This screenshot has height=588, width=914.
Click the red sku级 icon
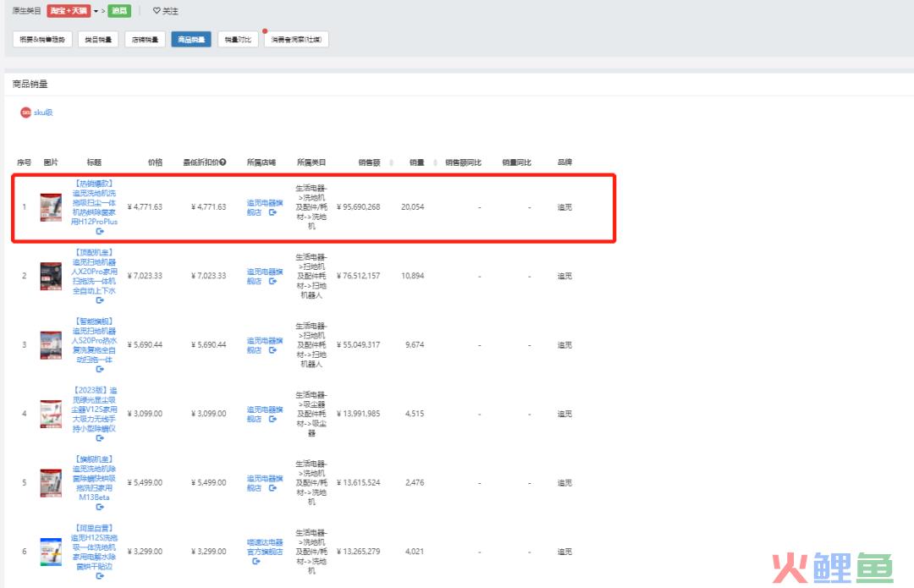click(25, 113)
